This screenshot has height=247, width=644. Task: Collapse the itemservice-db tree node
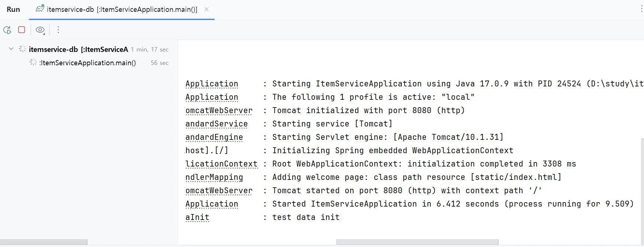[11, 49]
